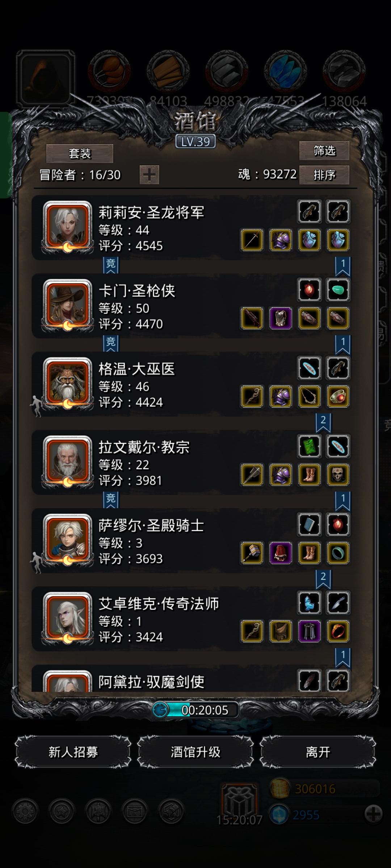Tap 拉文戴尔·教宗's green card accessory icon
391x868 pixels.
pyautogui.click(x=309, y=446)
